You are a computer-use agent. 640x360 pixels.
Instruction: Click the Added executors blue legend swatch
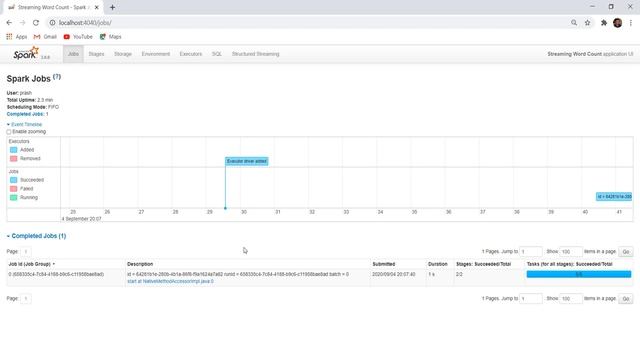(13, 150)
